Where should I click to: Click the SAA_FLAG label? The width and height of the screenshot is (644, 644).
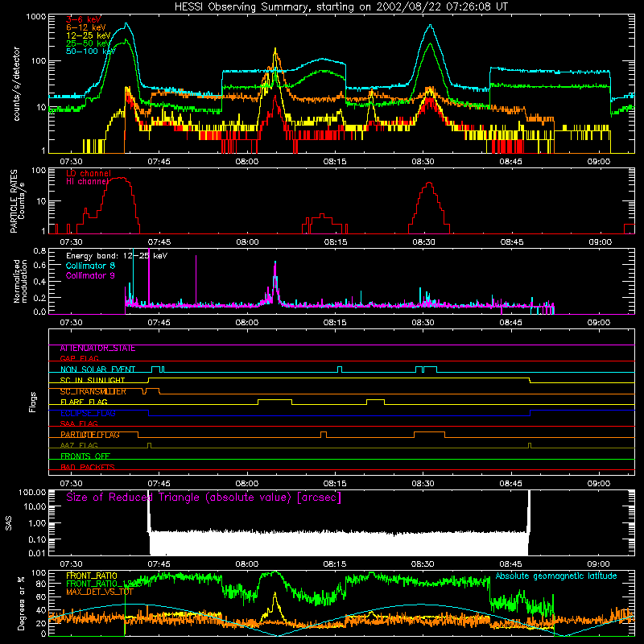[x=79, y=424]
